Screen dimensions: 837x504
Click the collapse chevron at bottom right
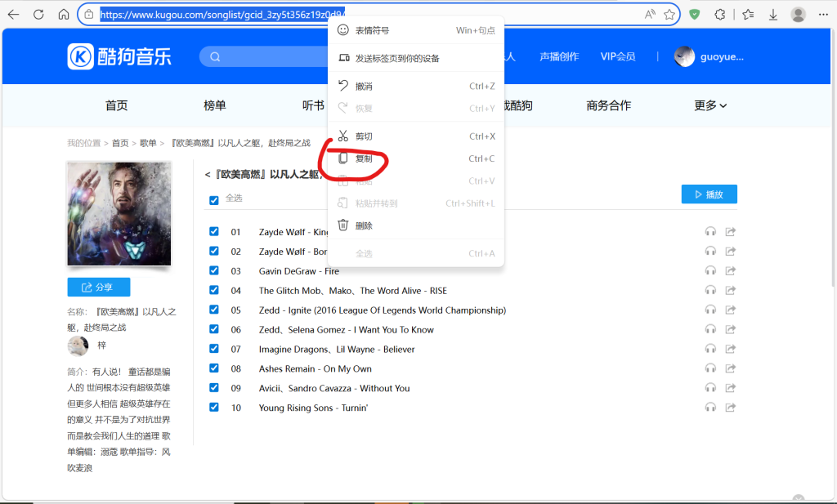(797, 497)
